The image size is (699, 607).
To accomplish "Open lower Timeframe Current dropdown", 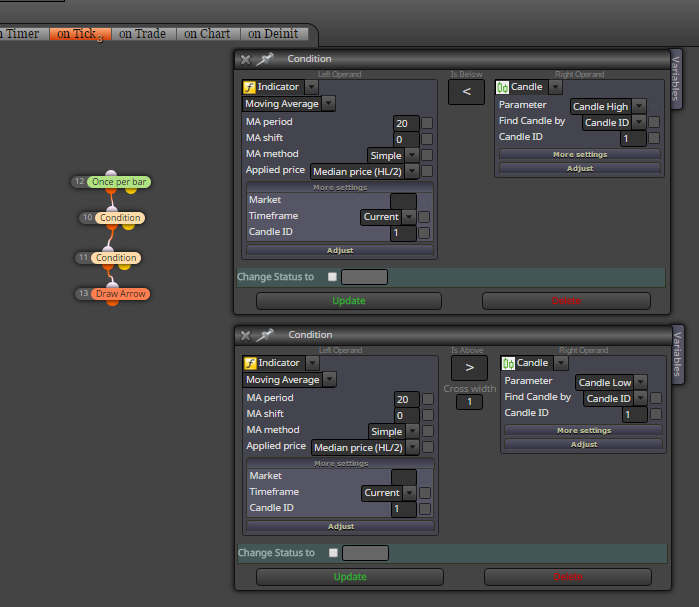I will pos(409,493).
